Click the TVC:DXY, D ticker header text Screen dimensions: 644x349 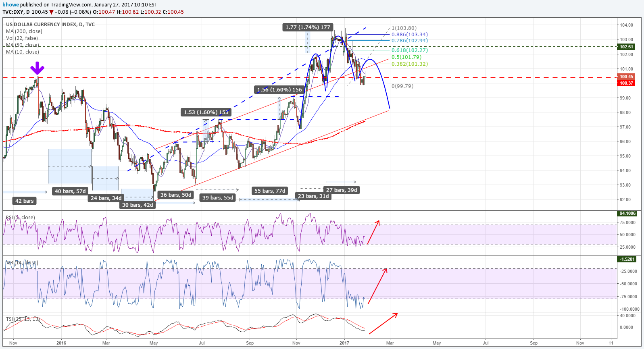16,12
